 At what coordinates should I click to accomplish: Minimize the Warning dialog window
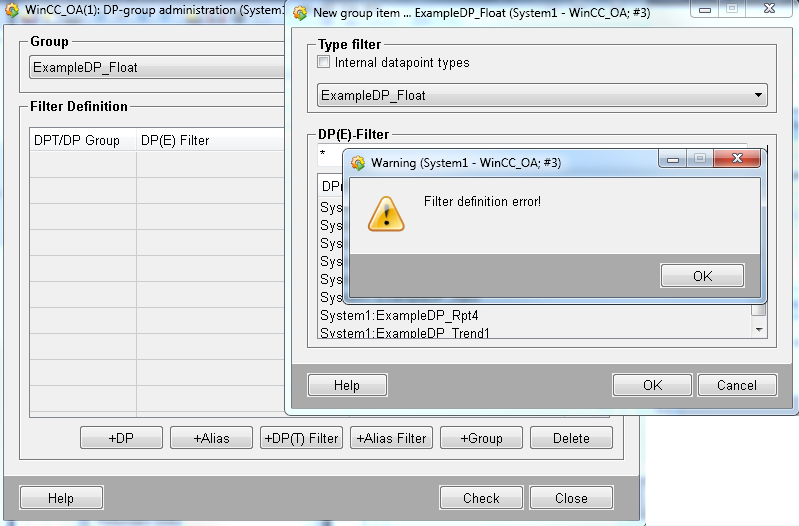pos(672,160)
